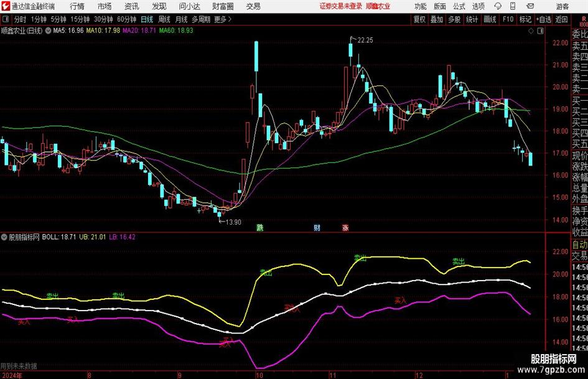Open the mail envelope icon

click(530, 6)
